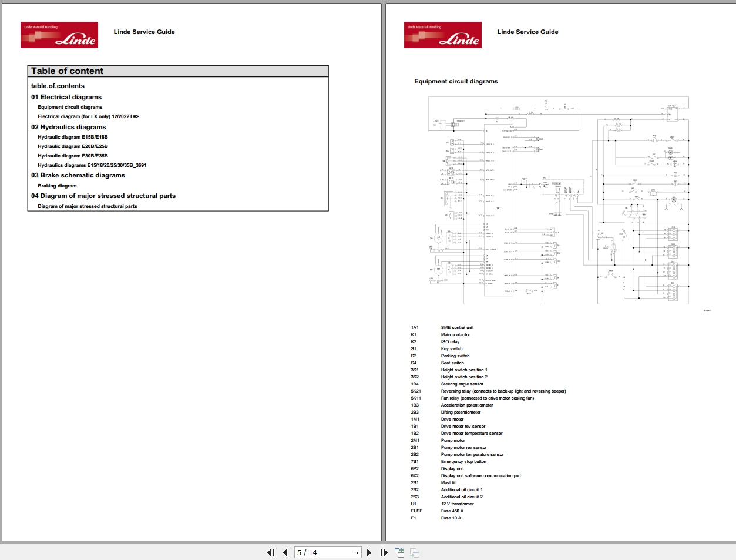Screen dimensions: 736x560
Task: Click the 'Mast tilt' legend row
Action: pos(434,483)
